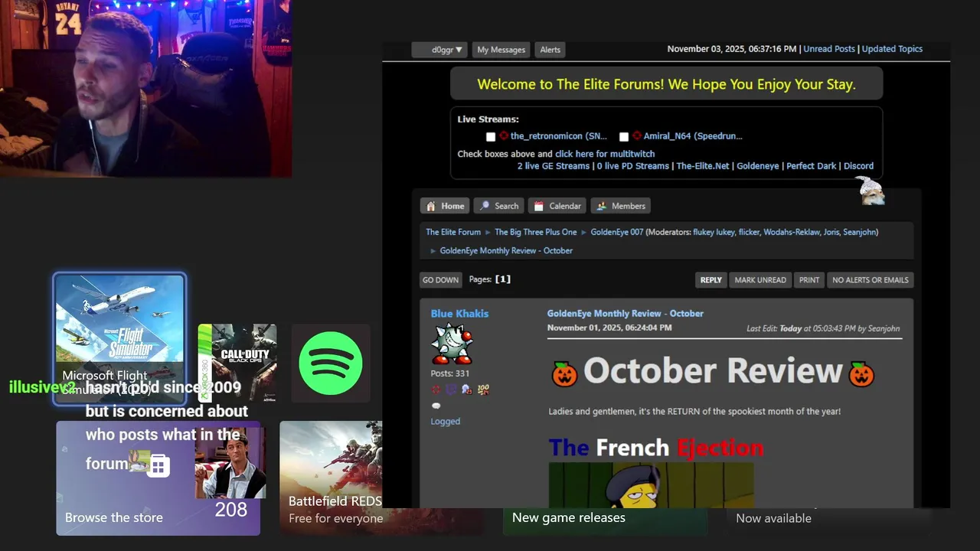Go to the forum Home tab
The width and height of the screenshot is (980, 551).
tap(445, 206)
